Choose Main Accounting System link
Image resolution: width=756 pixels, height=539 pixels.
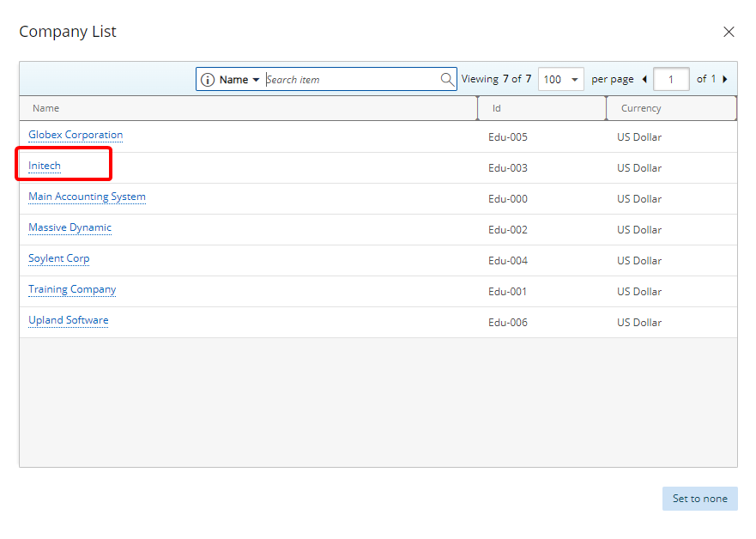[x=87, y=197]
